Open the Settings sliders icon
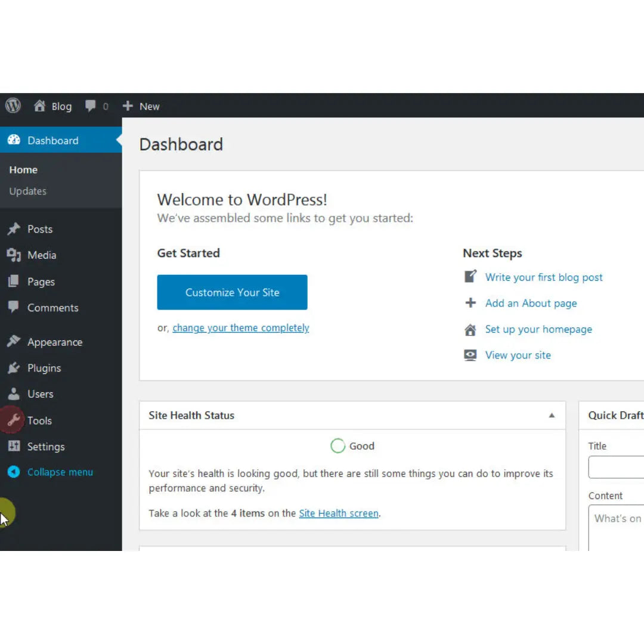Image resolution: width=644 pixels, height=644 pixels. 13,446
